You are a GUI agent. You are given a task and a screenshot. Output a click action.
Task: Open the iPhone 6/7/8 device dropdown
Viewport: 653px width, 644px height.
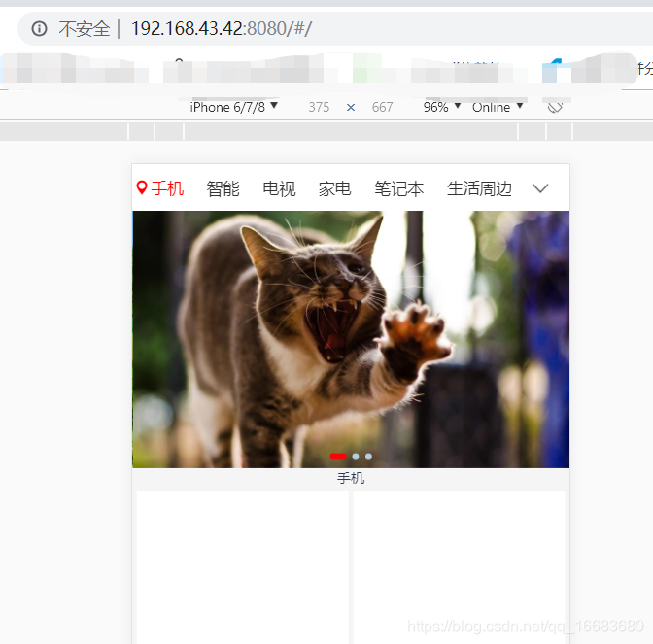pyautogui.click(x=233, y=107)
